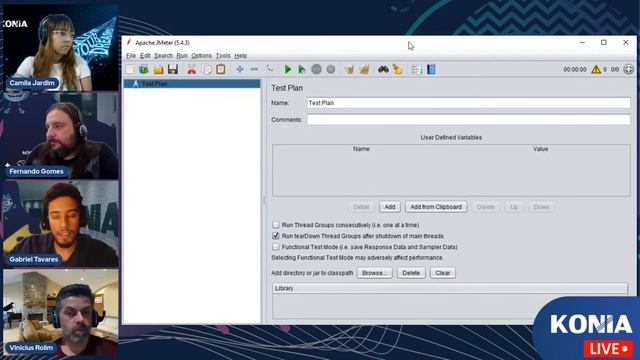Click the Copy icon in toolbar

click(207, 69)
